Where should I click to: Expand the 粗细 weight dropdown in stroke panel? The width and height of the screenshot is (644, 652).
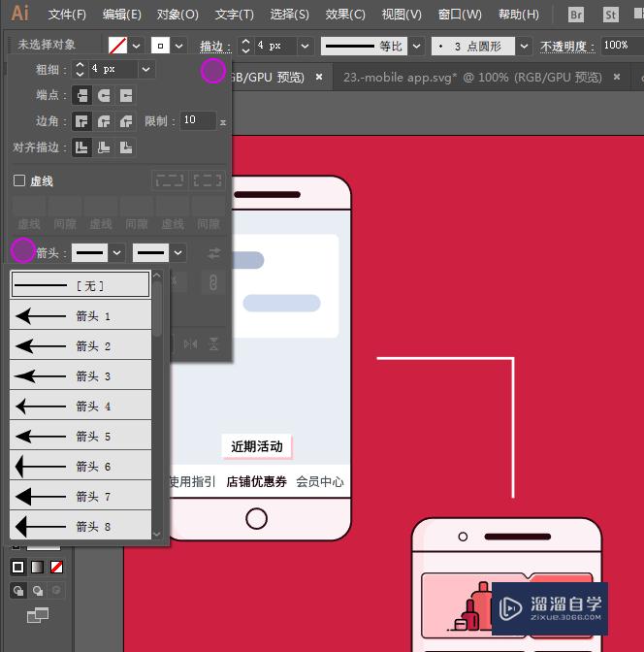tap(145, 69)
